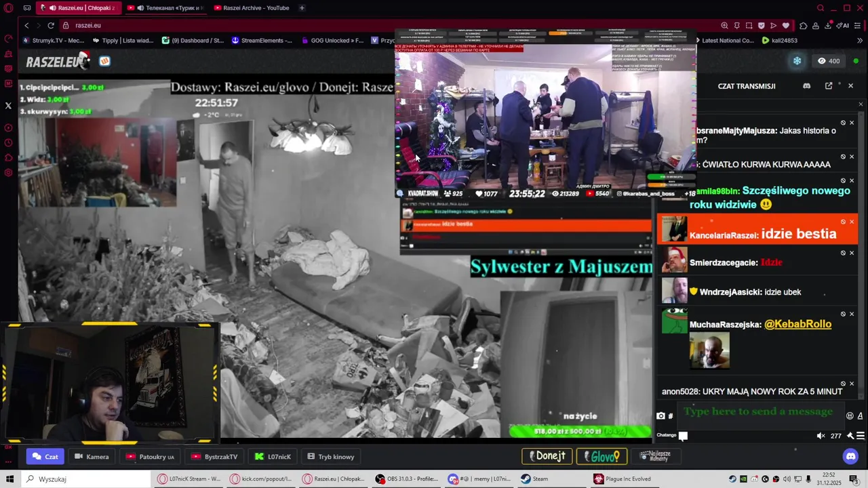This screenshot has width=868, height=488.
Task: Click the Donejt button
Action: (547, 456)
